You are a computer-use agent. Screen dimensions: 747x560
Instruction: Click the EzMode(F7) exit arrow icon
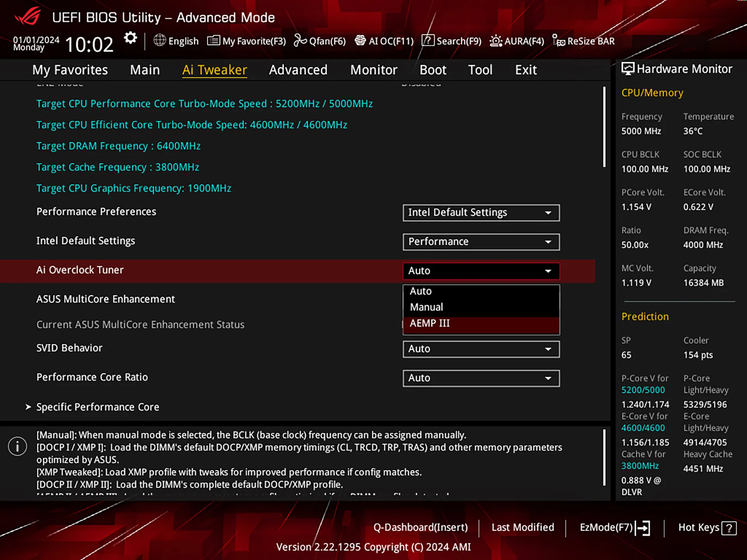[643, 528]
